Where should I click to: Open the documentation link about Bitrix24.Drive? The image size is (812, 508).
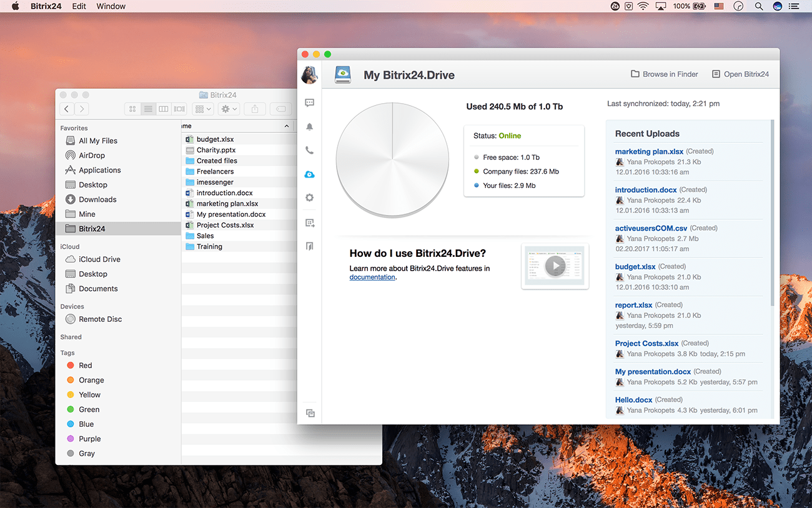(372, 277)
